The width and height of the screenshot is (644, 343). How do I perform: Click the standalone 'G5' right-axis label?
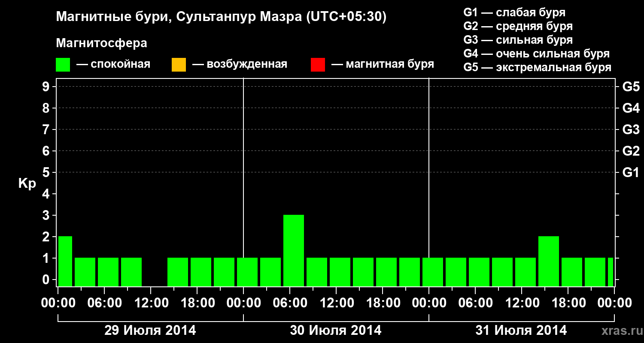[x=631, y=87]
